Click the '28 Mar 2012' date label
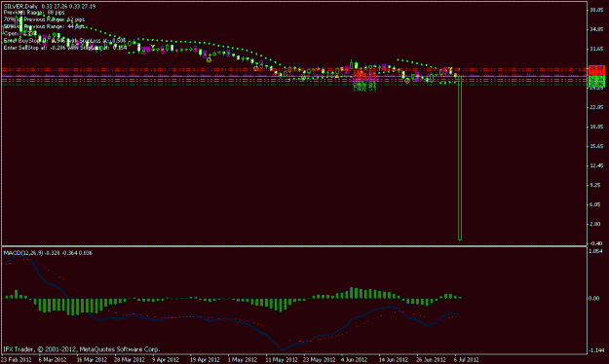Image resolution: width=609 pixels, height=364 pixels. click(130, 360)
